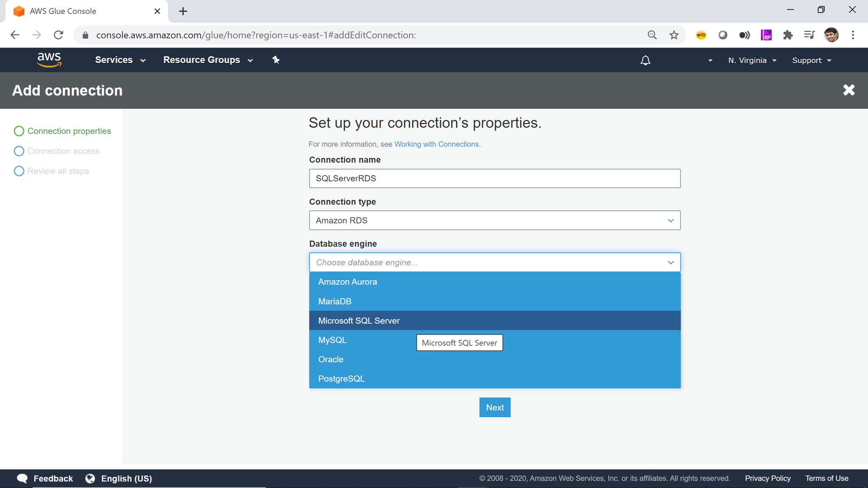Image resolution: width=868 pixels, height=488 pixels.
Task: Click the Connection name input field
Action: tap(494, 178)
